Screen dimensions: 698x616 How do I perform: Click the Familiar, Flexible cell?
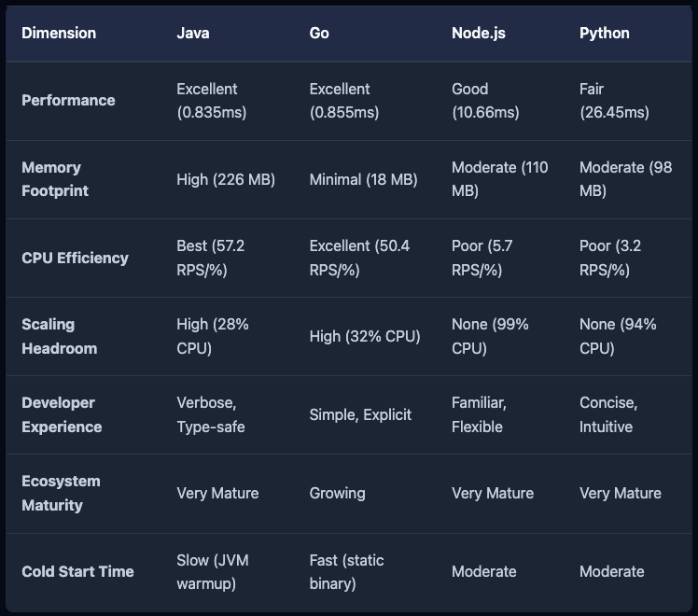coord(479,414)
